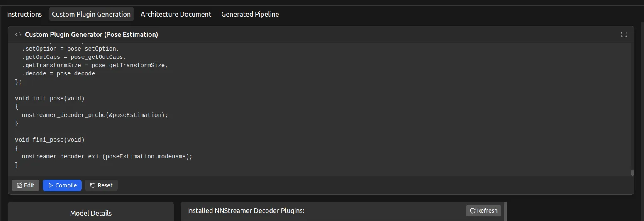
Task: Click the pencil Edit button
Action: pyautogui.click(x=26, y=185)
